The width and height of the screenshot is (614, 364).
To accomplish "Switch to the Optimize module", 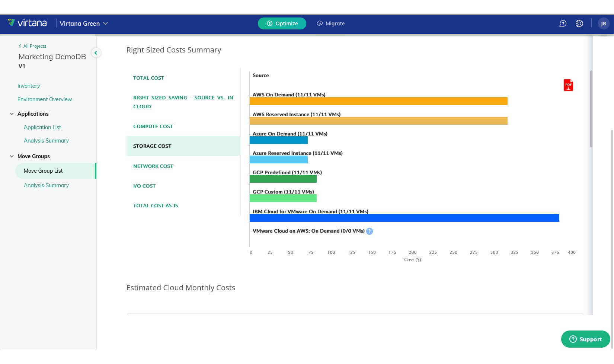I will pyautogui.click(x=282, y=23).
